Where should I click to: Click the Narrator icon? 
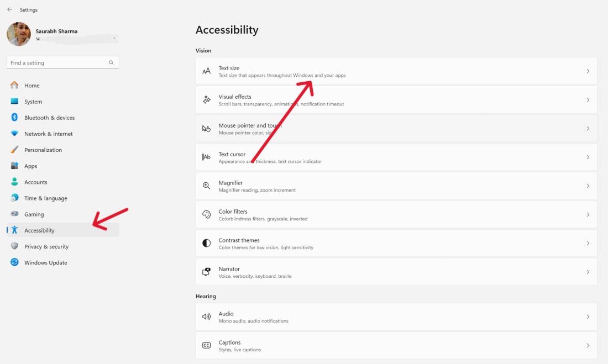pos(207,272)
